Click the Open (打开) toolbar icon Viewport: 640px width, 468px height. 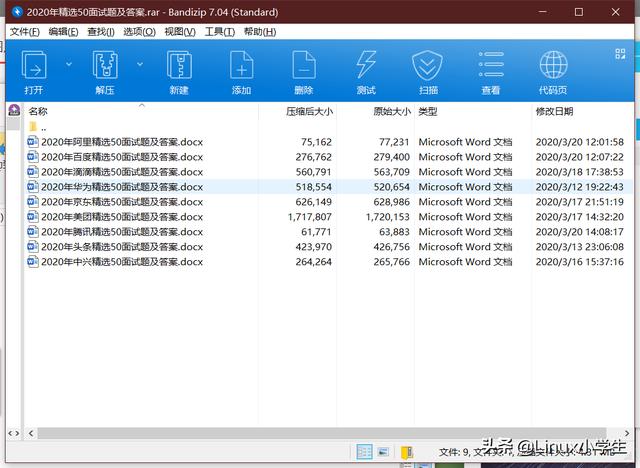[x=33, y=65]
